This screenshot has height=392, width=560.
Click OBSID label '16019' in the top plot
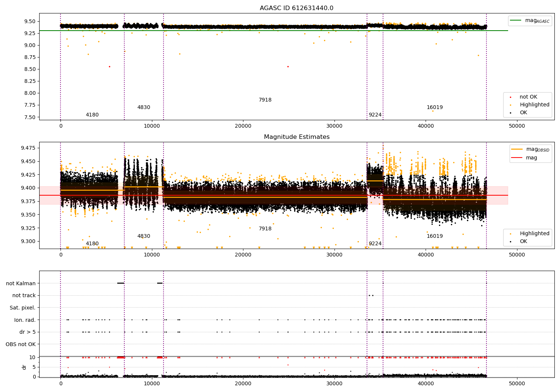coord(435,108)
